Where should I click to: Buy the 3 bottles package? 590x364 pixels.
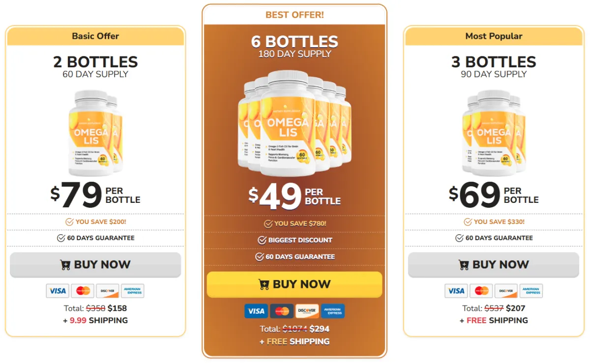(494, 265)
